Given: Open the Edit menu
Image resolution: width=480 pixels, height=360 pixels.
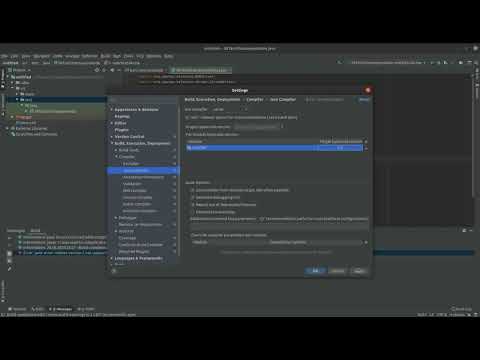Looking at the screenshot, I should pos(14,56).
